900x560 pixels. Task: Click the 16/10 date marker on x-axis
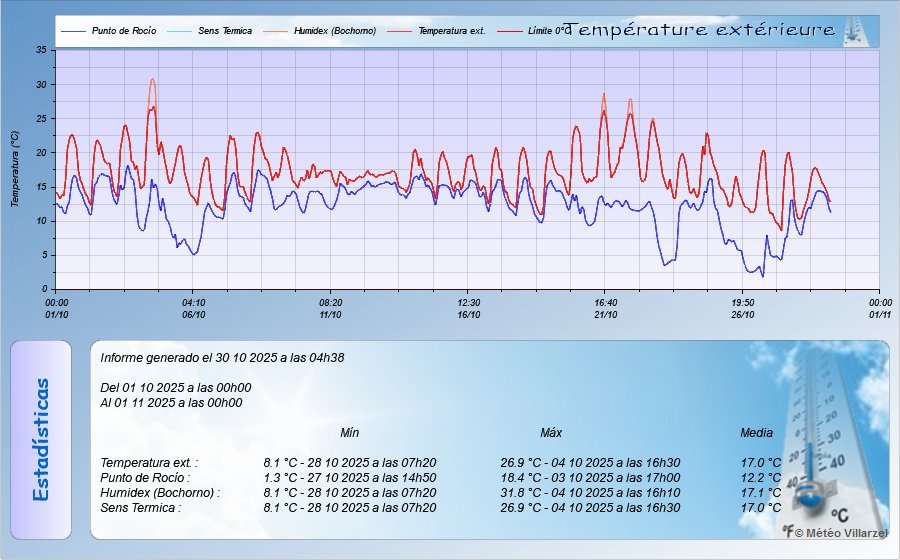click(x=468, y=314)
